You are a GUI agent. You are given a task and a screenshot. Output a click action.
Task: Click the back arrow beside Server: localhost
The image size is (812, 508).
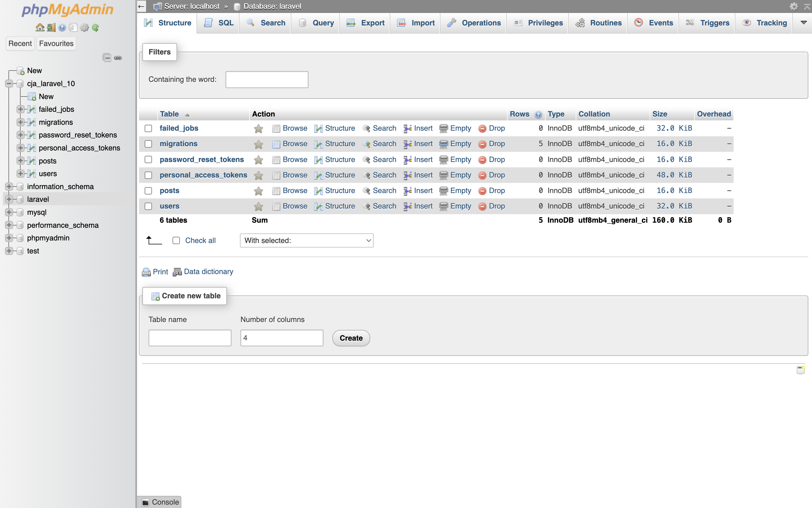[x=141, y=6]
